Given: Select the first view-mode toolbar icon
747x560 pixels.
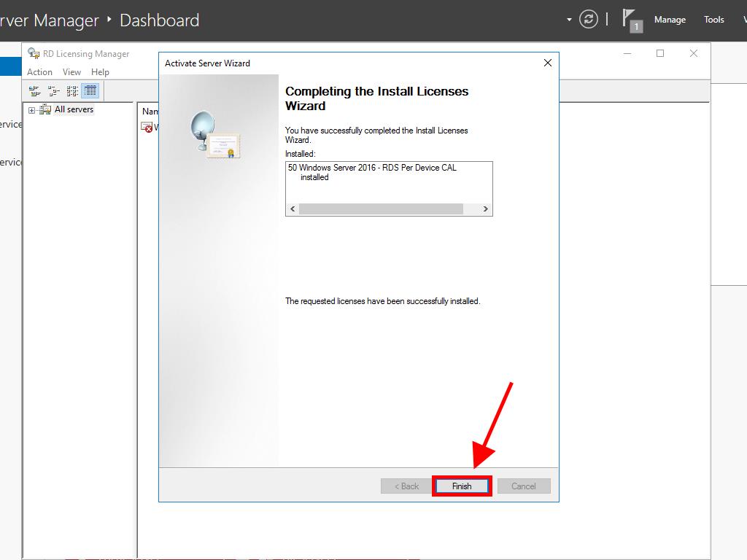Looking at the screenshot, I should pyautogui.click(x=34, y=91).
